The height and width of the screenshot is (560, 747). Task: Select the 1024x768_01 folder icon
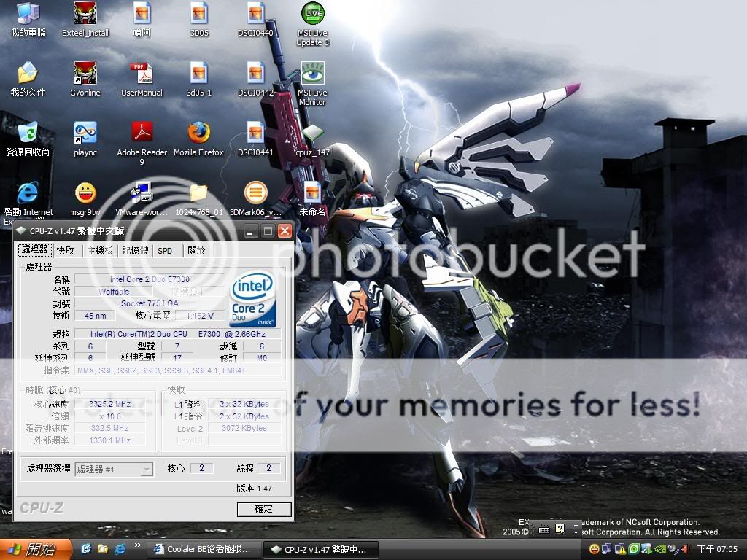pyautogui.click(x=199, y=199)
